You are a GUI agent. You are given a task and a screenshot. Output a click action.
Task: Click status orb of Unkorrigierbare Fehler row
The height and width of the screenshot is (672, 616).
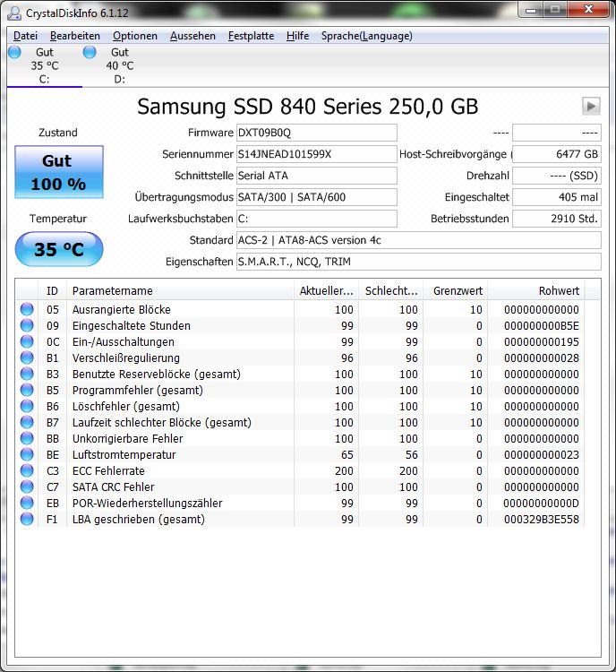27,438
